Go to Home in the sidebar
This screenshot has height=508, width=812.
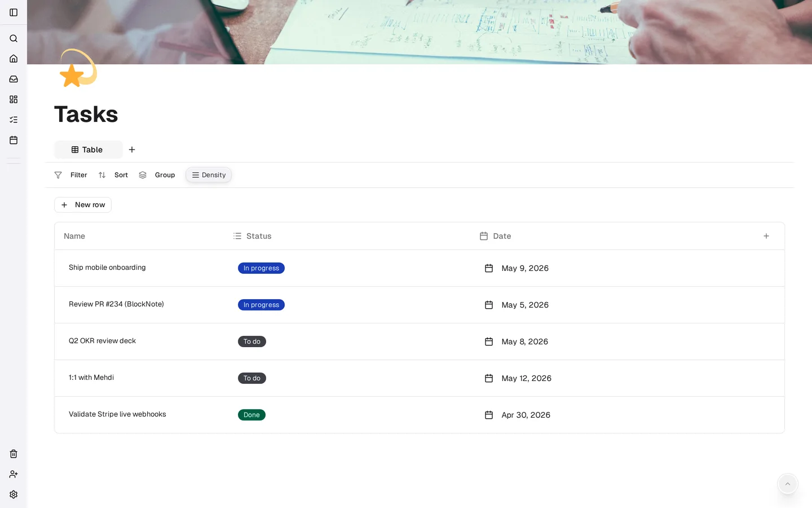(x=14, y=59)
